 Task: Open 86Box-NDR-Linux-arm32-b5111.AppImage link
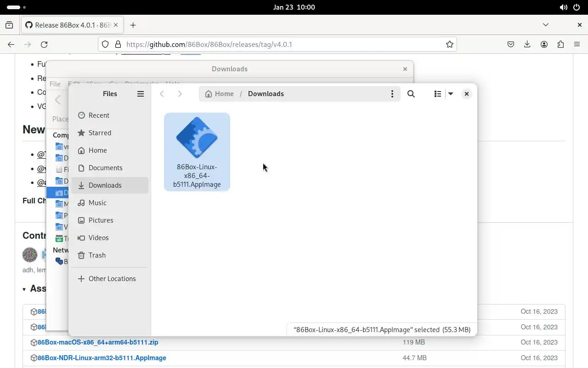tap(102, 358)
